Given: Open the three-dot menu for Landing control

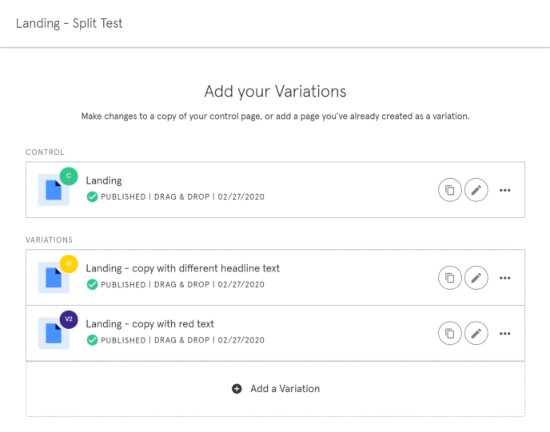Looking at the screenshot, I should [505, 190].
